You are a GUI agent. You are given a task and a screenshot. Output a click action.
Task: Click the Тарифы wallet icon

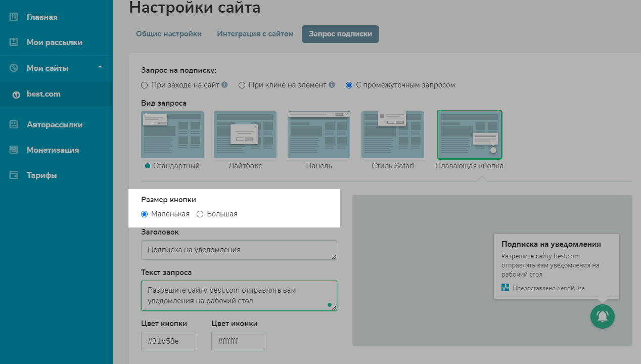pyautogui.click(x=14, y=175)
